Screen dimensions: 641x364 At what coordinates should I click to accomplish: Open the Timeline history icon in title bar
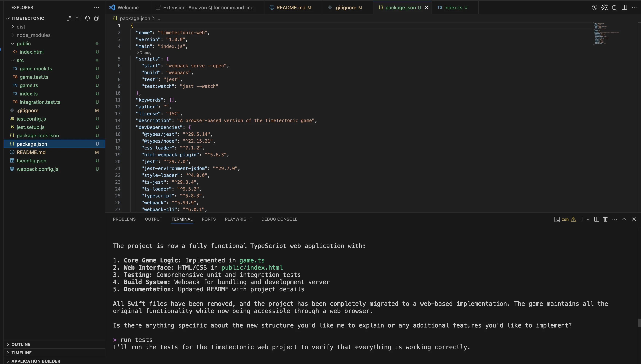click(x=594, y=7)
